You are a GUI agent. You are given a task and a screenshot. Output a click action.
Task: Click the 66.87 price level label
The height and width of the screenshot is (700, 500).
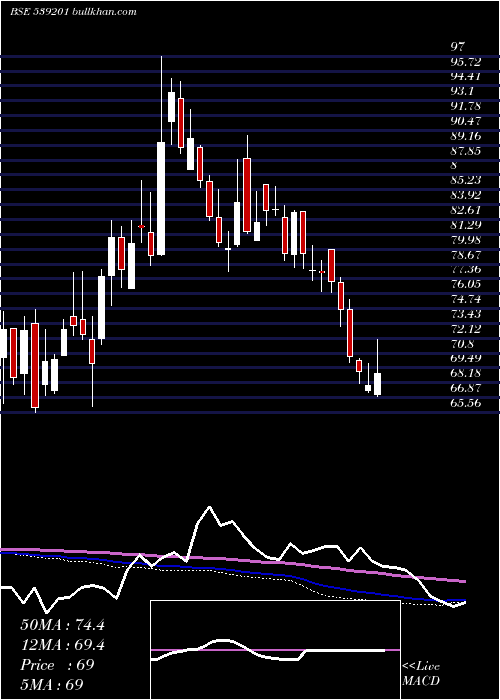466,388
